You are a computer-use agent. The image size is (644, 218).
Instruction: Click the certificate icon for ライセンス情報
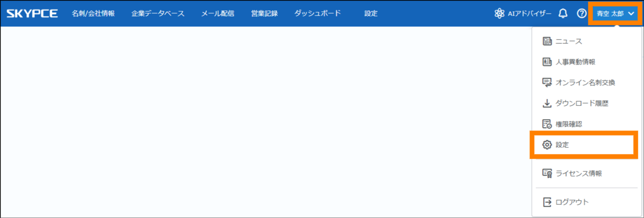pyautogui.click(x=547, y=173)
